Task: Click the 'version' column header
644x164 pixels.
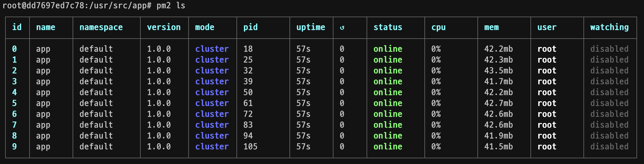Action: click(164, 27)
